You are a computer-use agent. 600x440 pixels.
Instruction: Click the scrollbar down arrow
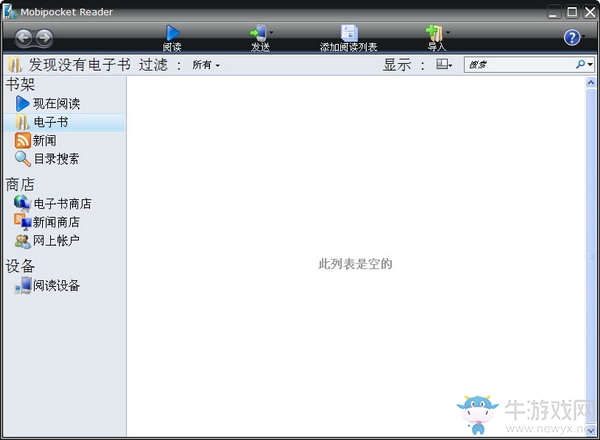coord(591,431)
